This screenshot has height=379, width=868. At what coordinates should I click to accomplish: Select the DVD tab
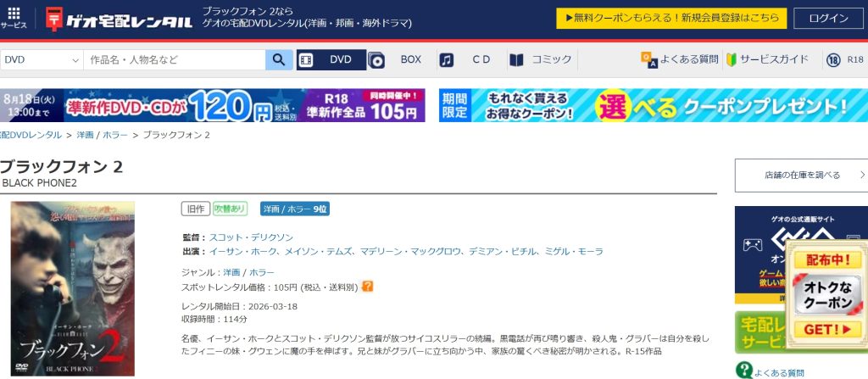coord(331,60)
